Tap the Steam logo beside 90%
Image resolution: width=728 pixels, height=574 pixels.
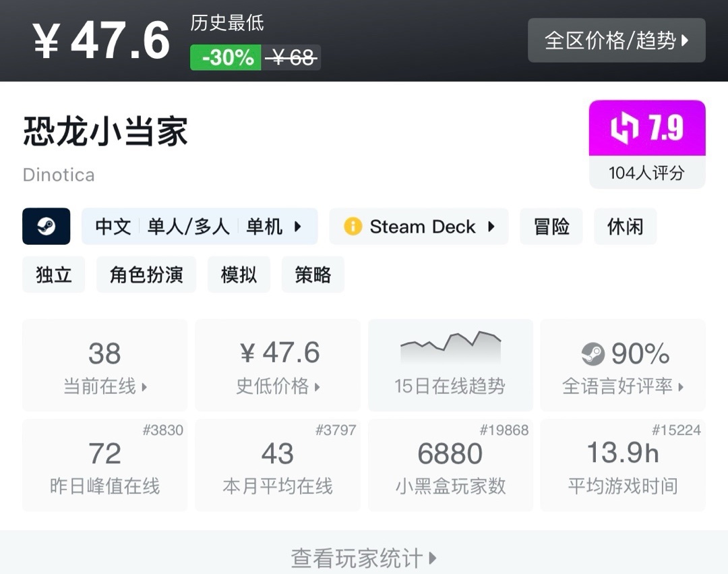[x=593, y=354]
